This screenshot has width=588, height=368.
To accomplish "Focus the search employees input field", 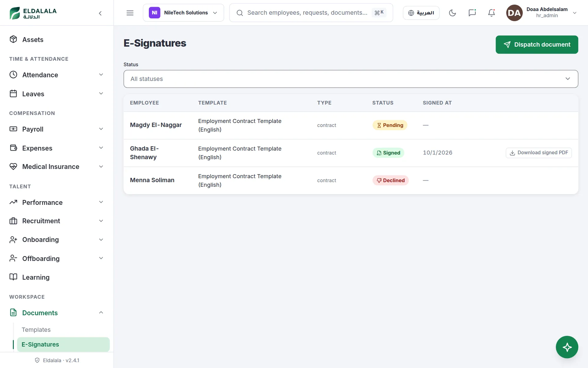I will [311, 13].
